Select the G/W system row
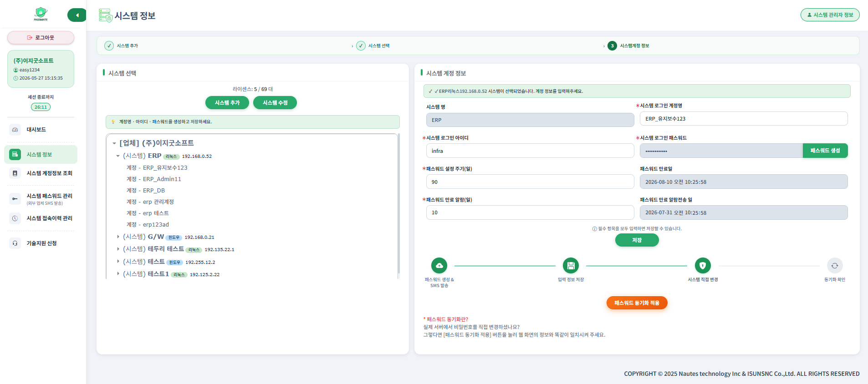The height and width of the screenshot is (384, 868). (168, 237)
